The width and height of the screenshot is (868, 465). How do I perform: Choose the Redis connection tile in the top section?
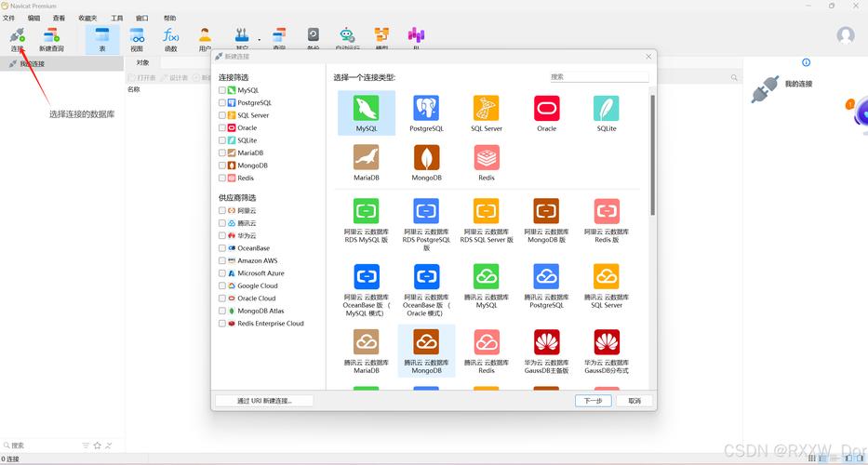[486, 162]
